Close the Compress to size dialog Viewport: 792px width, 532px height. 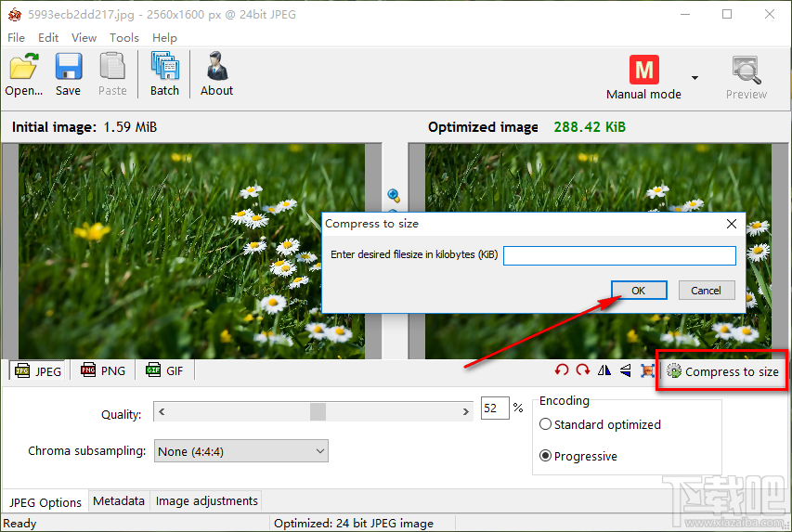coord(732,224)
